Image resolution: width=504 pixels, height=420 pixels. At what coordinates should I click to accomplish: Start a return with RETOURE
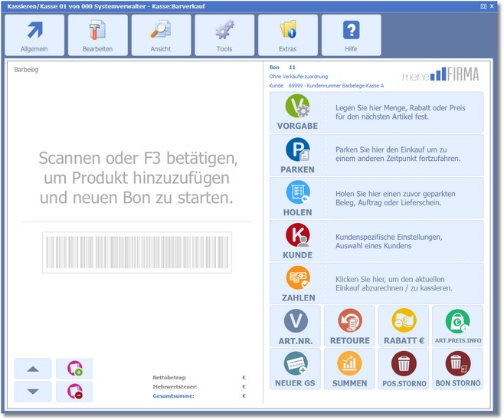point(349,326)
